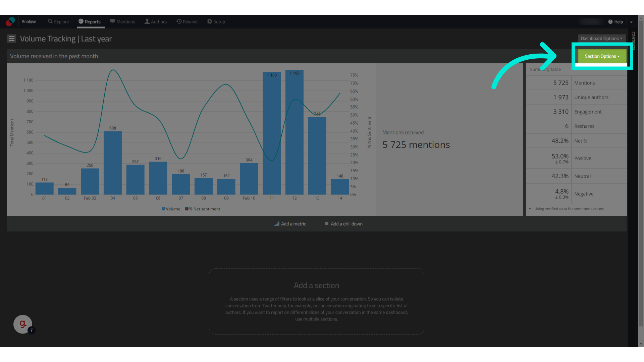This screenshot has height=362, width=644.
Task: Open Setup via gear icon
Action: pyautogui.click(x=210, y=21)
